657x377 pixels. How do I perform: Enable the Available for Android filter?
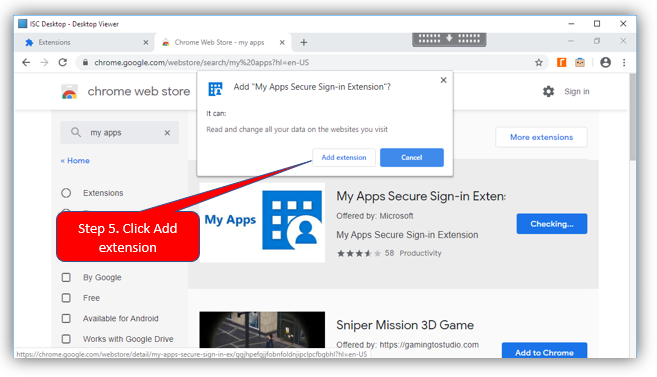coord(66,318)
